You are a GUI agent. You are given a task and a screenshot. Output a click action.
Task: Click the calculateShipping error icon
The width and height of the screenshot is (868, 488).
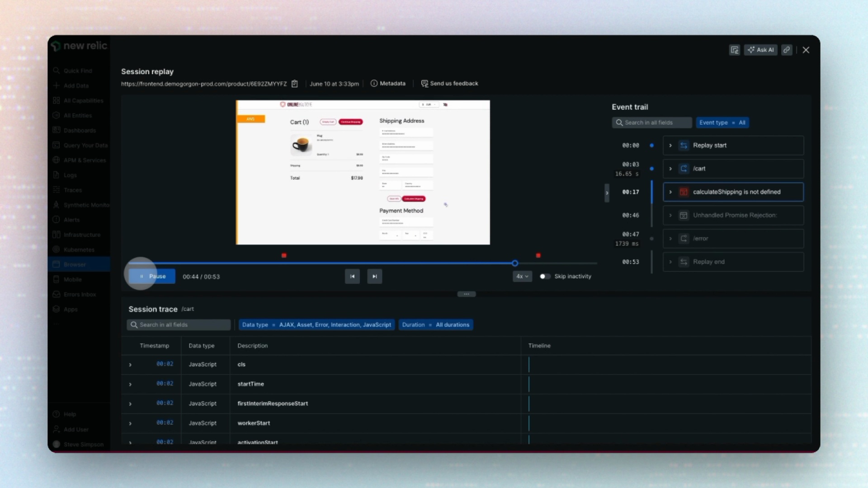[x=684, y=192]
